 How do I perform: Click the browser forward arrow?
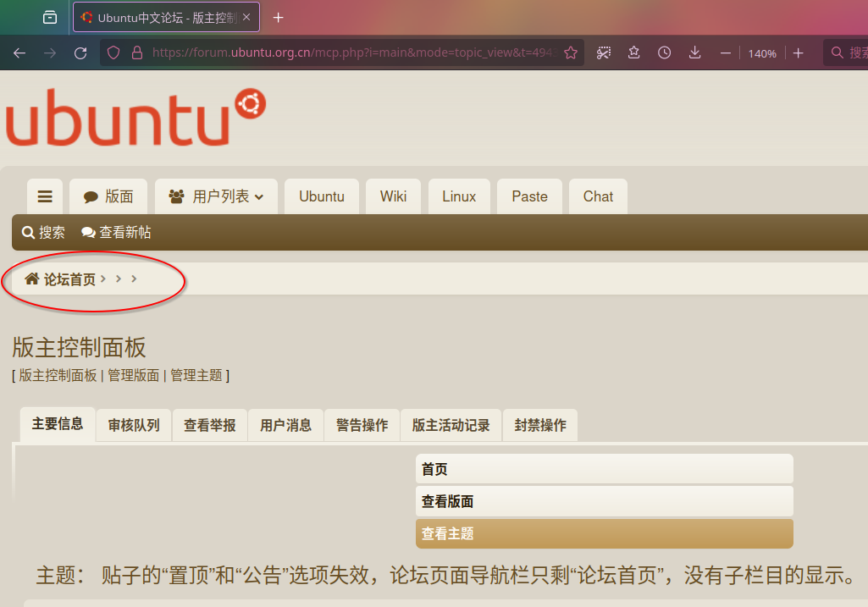click(50, 53)
